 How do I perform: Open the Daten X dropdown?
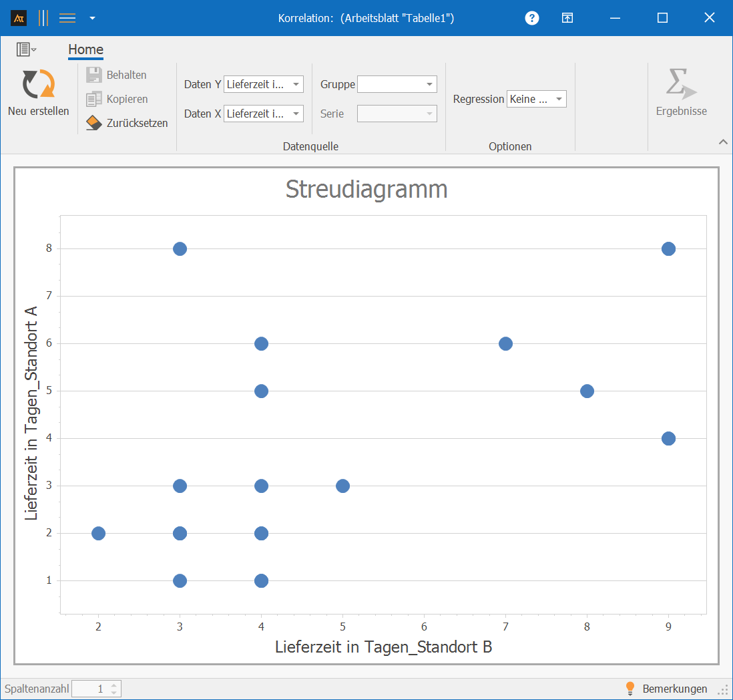[x=296, y=114]
